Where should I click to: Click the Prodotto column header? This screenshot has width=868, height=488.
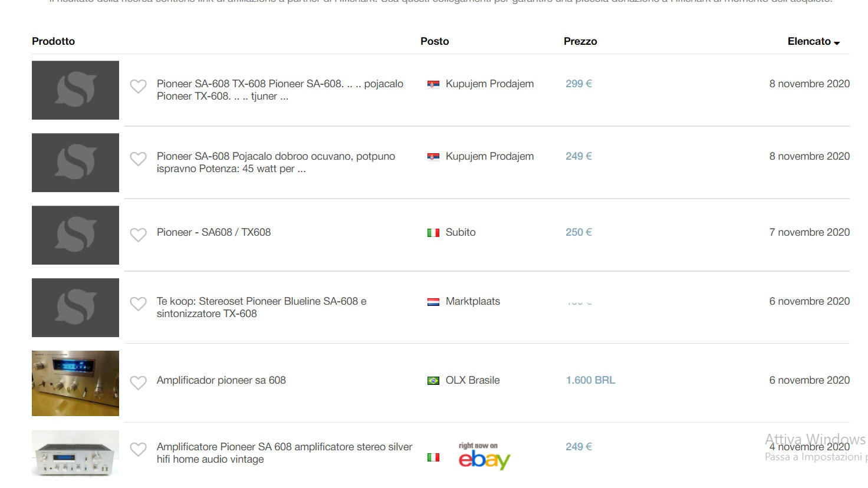[x=53, y=41]
